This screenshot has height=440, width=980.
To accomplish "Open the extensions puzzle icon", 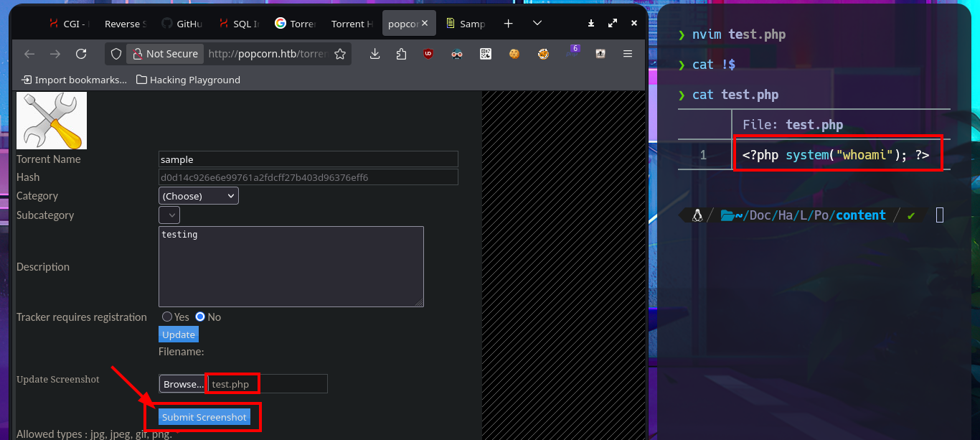I will (402, 54).
